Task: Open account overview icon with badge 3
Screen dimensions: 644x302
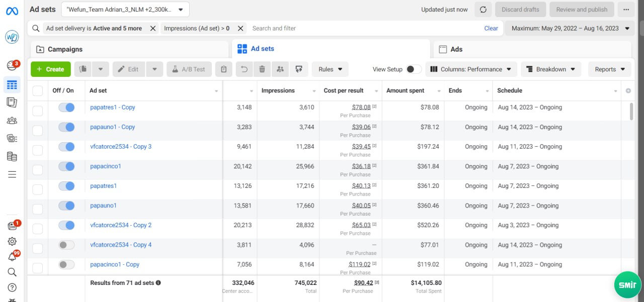Action: (x=12, y=65)
